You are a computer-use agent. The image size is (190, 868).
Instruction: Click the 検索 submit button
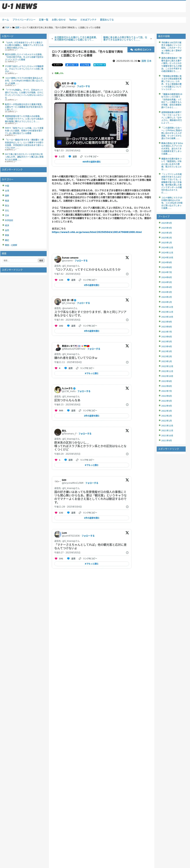click(41, 260)
